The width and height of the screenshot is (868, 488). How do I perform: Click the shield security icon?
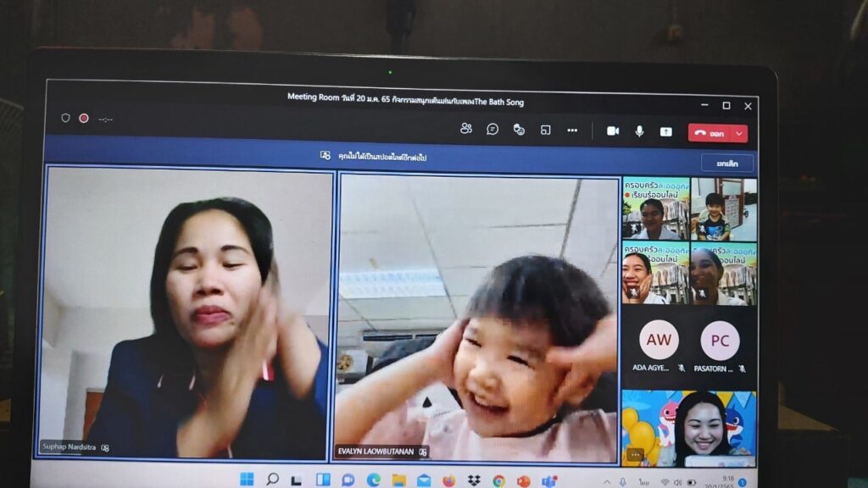[65, 118]
